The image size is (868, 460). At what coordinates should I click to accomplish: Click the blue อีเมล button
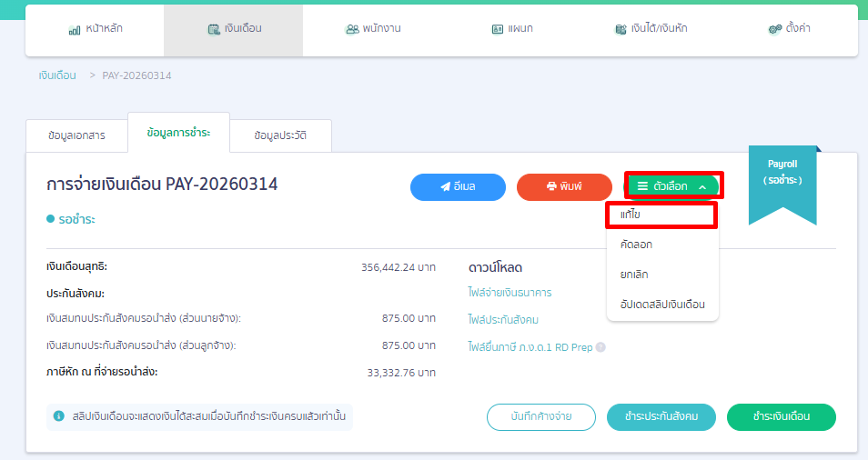(x=458, y=187)
